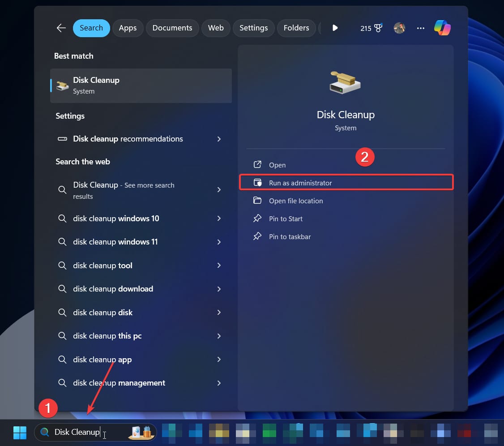This screenshot has height=446, width=504.
Task: Click the large Disk Cleanup preview icon
Action: click(345, 83)
